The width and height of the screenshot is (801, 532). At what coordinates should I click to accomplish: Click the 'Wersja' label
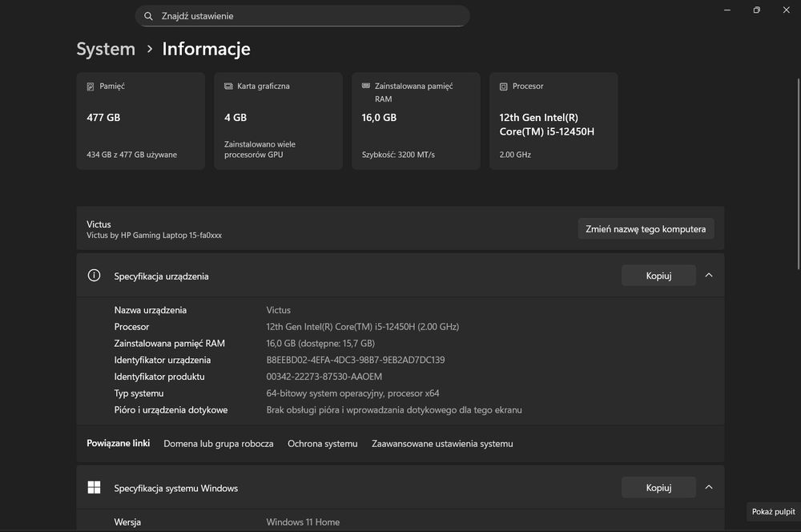[127, 522]
